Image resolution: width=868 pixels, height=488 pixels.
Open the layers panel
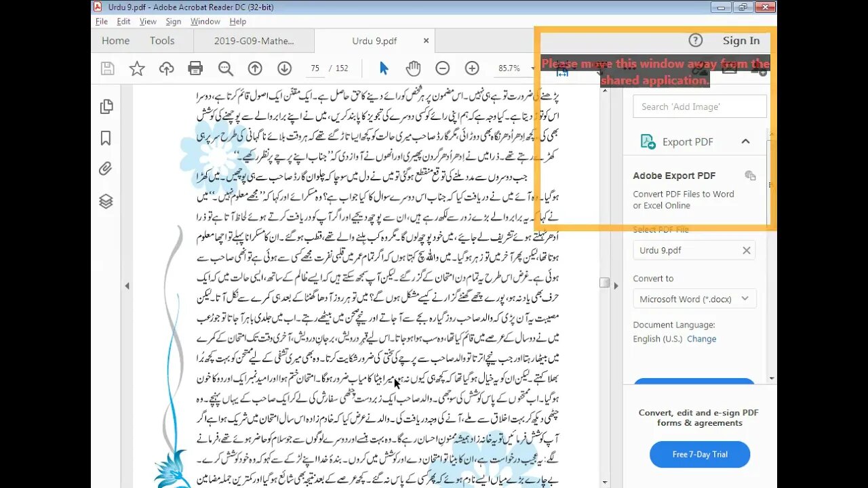106,201
